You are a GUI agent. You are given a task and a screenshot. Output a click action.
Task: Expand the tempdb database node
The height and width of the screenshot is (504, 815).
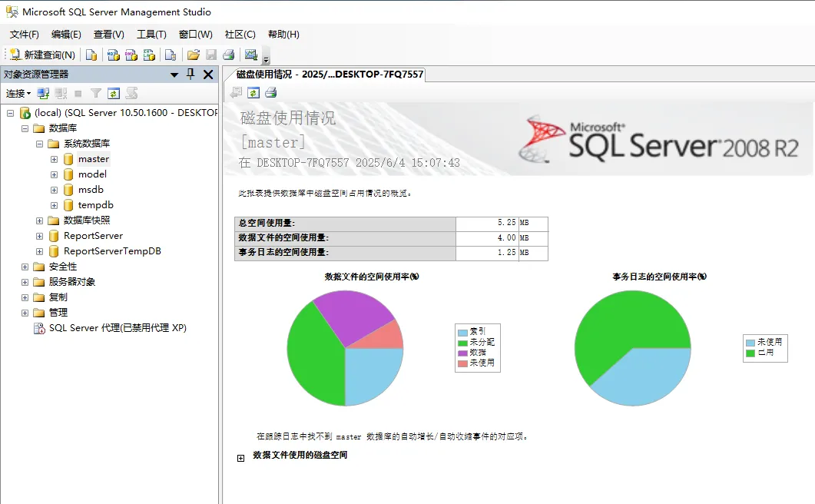click(x=54, y=205)
